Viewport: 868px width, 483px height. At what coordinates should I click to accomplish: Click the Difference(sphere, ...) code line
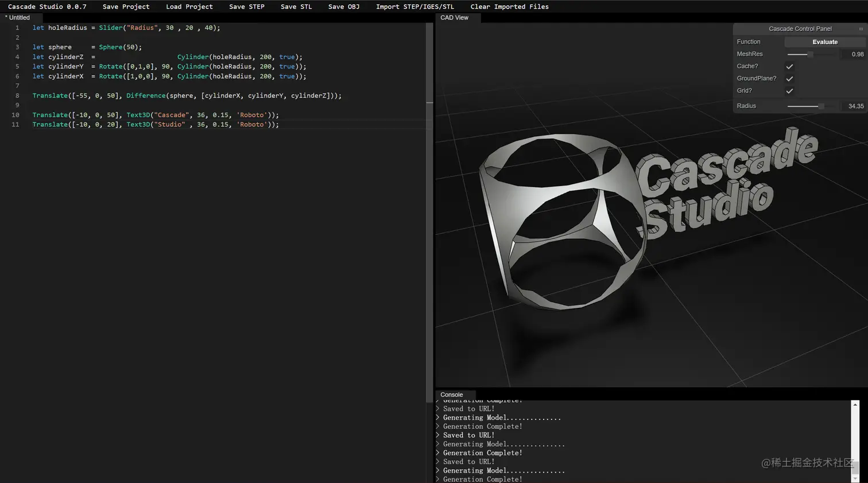[x=187, y=96]
